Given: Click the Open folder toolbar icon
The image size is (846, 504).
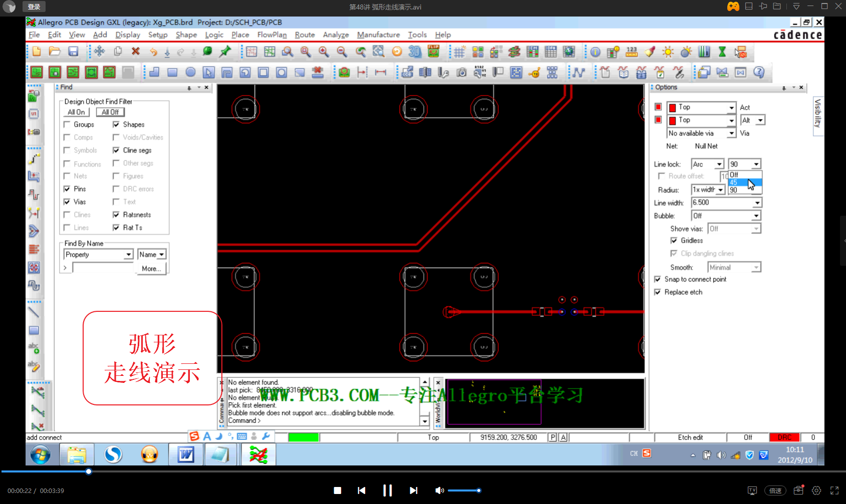Looking at the screenshot, I should tap(55, 51).
